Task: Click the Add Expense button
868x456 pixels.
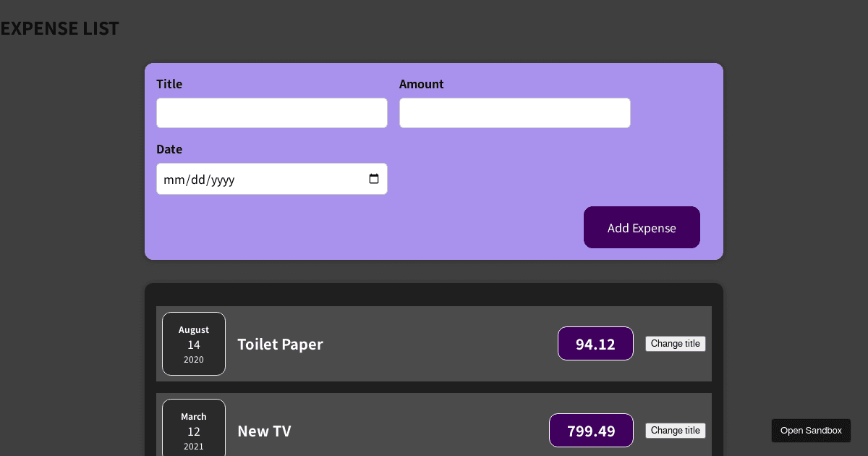Action: [x=642, y=227]
